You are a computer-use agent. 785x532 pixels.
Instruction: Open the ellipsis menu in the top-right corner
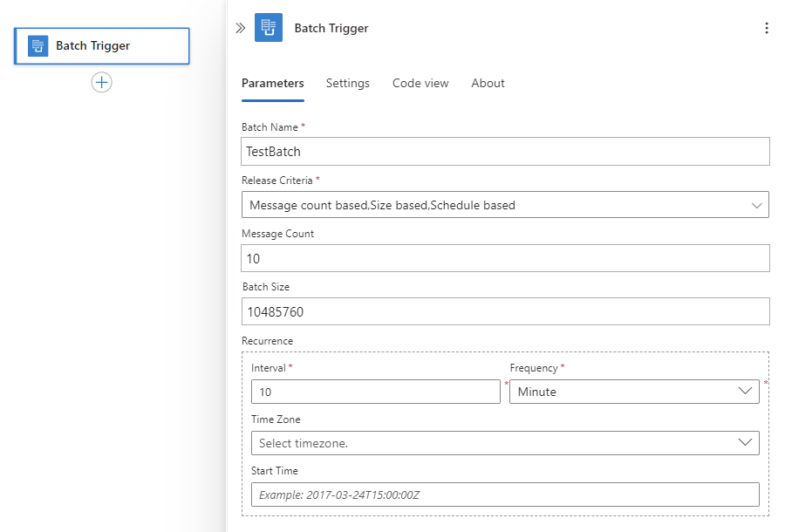pos(766,27)
